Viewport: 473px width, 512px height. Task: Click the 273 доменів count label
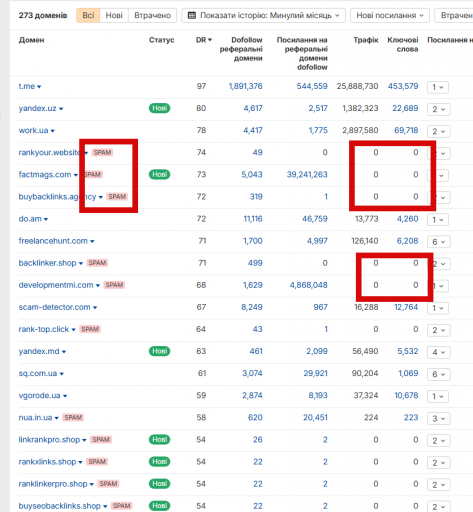[43, 15]
